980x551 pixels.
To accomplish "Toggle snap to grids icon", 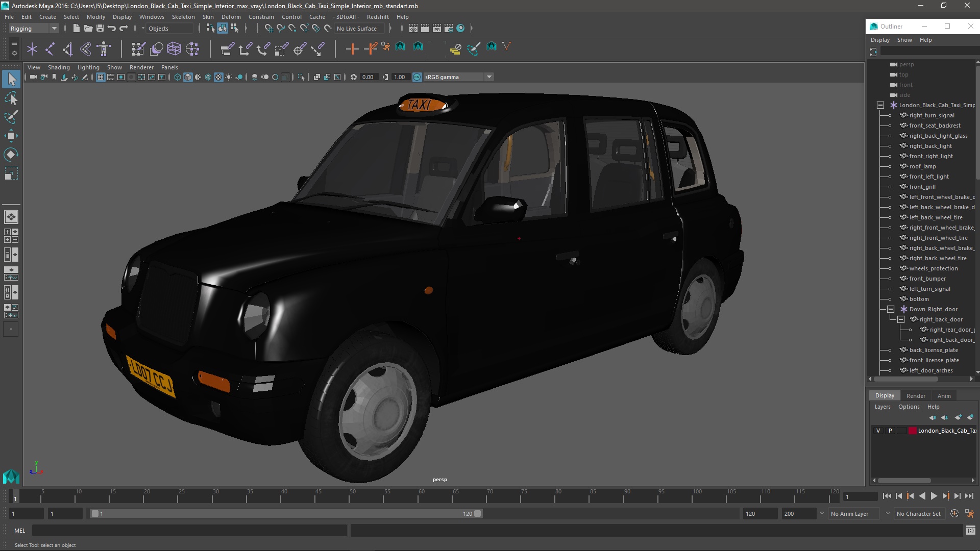I will [x=268, y=29].
